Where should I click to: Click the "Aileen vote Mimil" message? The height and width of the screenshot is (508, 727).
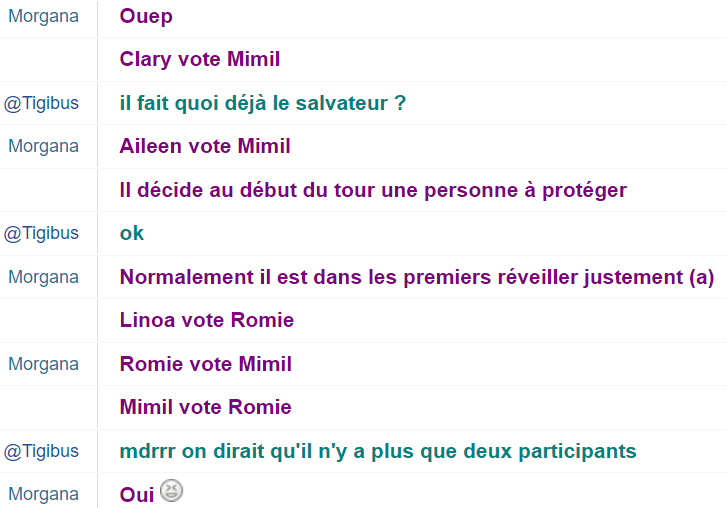[x=205, y=146]
